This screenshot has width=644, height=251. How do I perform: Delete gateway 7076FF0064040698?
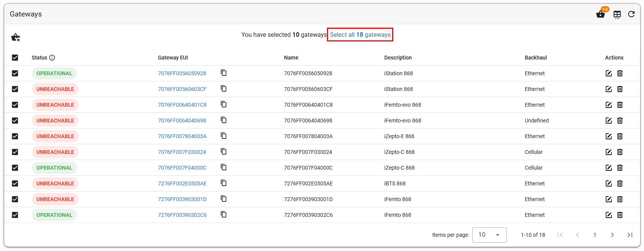tap(620, 121)
